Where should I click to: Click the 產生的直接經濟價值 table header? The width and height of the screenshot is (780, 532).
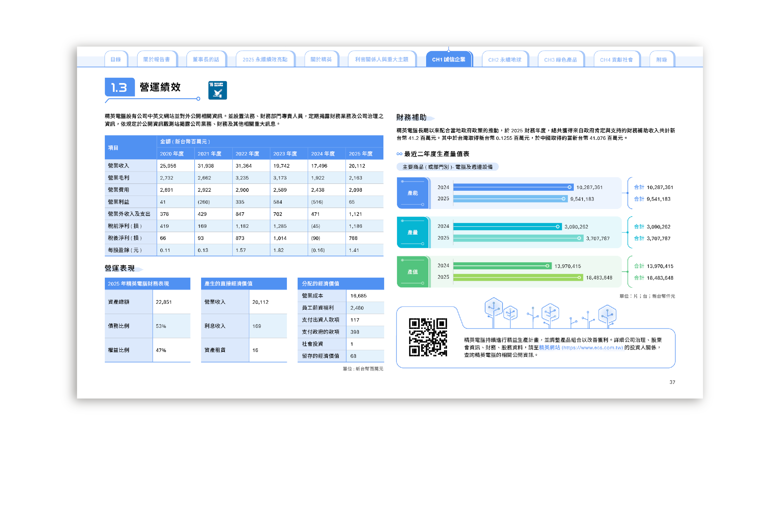(x=244, y=284)
